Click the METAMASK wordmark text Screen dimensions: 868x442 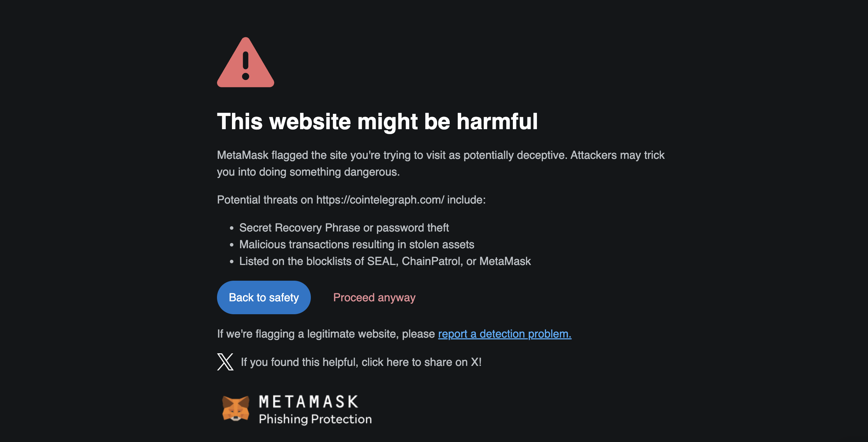pos(309,402)
